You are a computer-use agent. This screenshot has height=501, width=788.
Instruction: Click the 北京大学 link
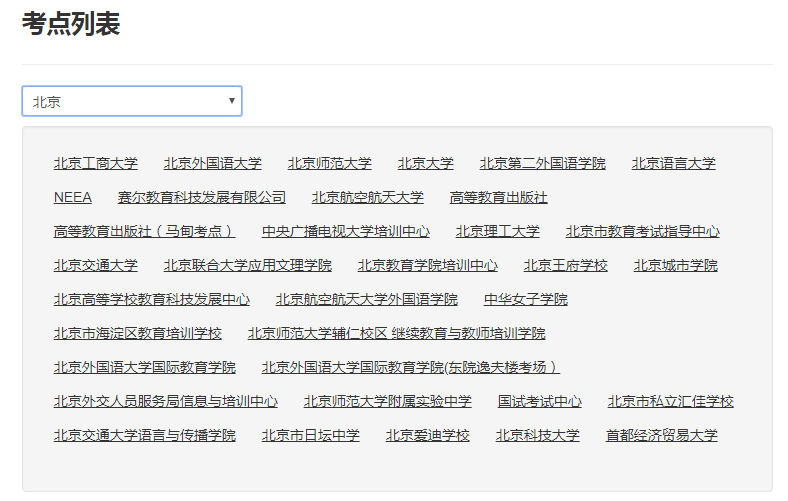tap(426, 163)
